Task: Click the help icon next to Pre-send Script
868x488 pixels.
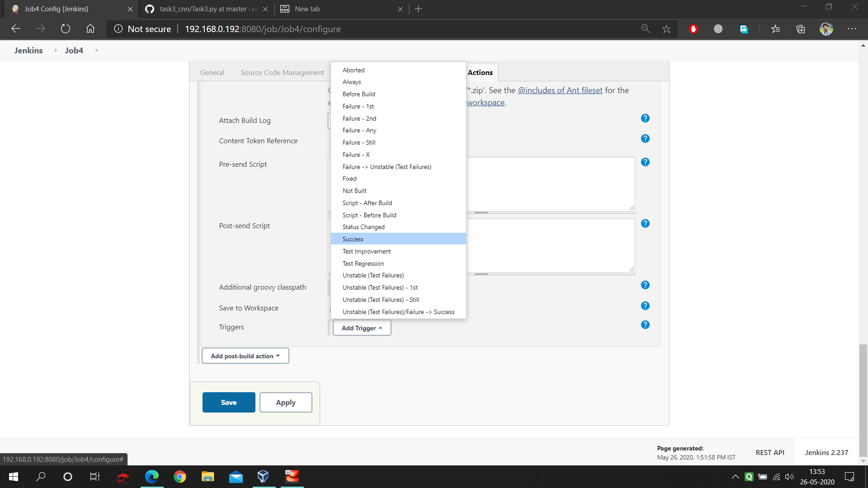Action: coord(645,162)
